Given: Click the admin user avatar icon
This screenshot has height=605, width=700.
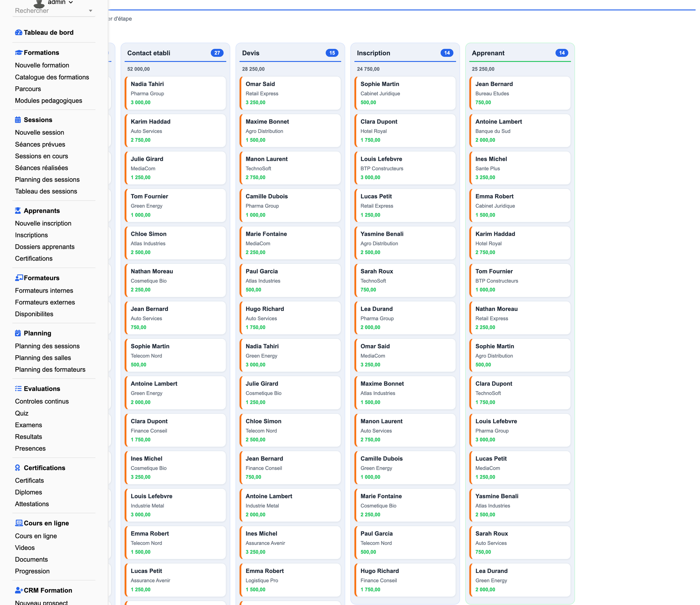Looking at the screenshot, I should click(x=39, y=3).
